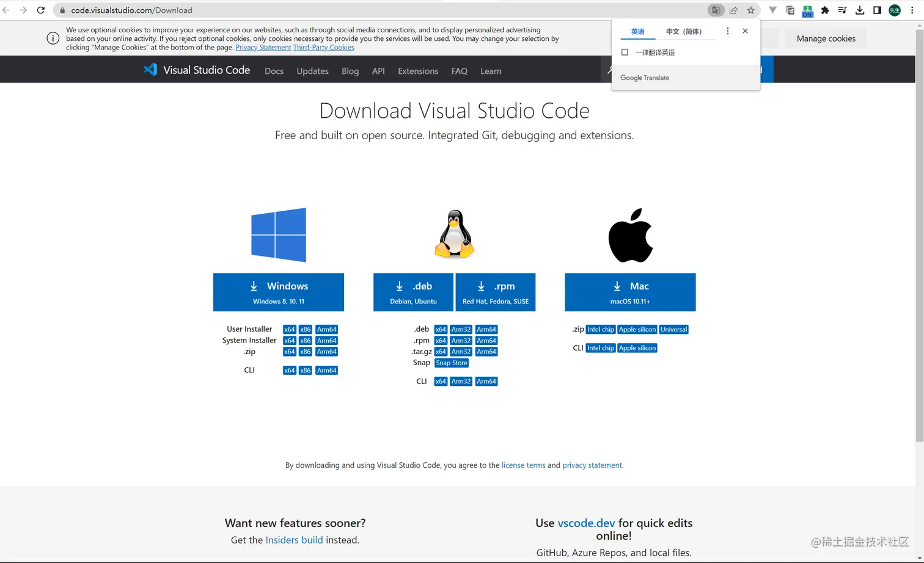Download Linux .deb Arm32 package

point(461,329)
